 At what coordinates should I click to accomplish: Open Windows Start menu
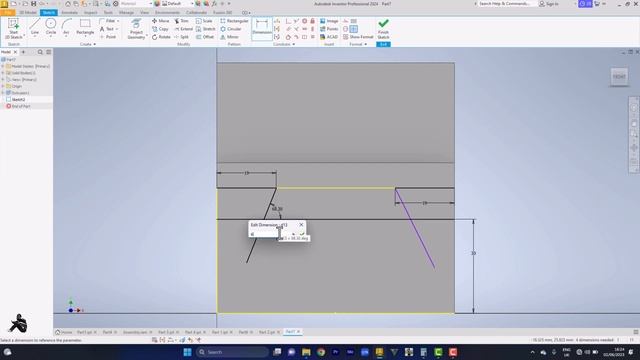pyautogui.click(x=187, y=352)
